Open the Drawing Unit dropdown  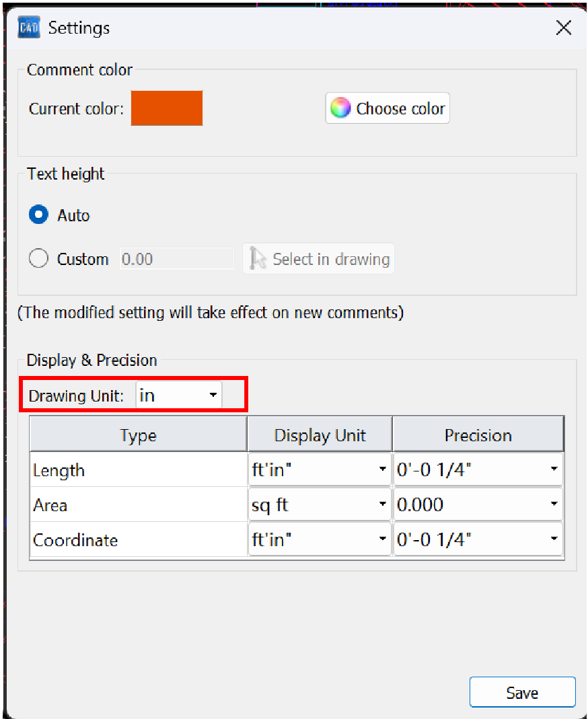click(x=179, y=395)
